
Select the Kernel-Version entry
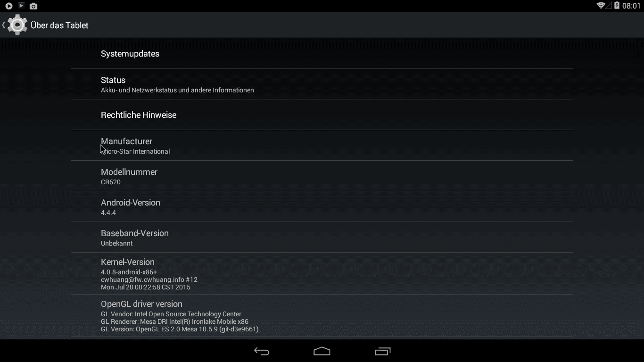point(322,274)
